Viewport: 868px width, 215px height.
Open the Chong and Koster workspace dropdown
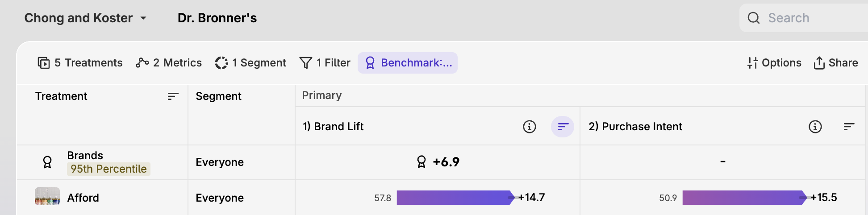[x=85, y=18]
